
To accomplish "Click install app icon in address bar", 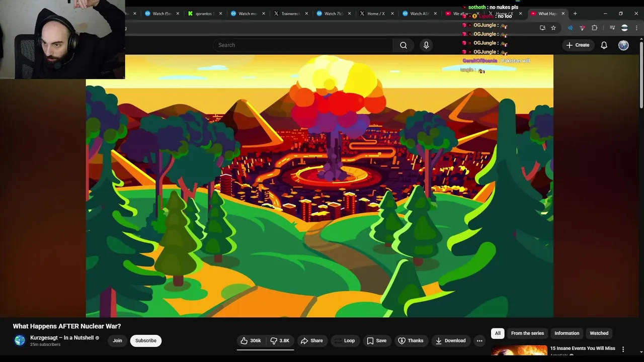I will pyautogui.click(x=542, y=28).
